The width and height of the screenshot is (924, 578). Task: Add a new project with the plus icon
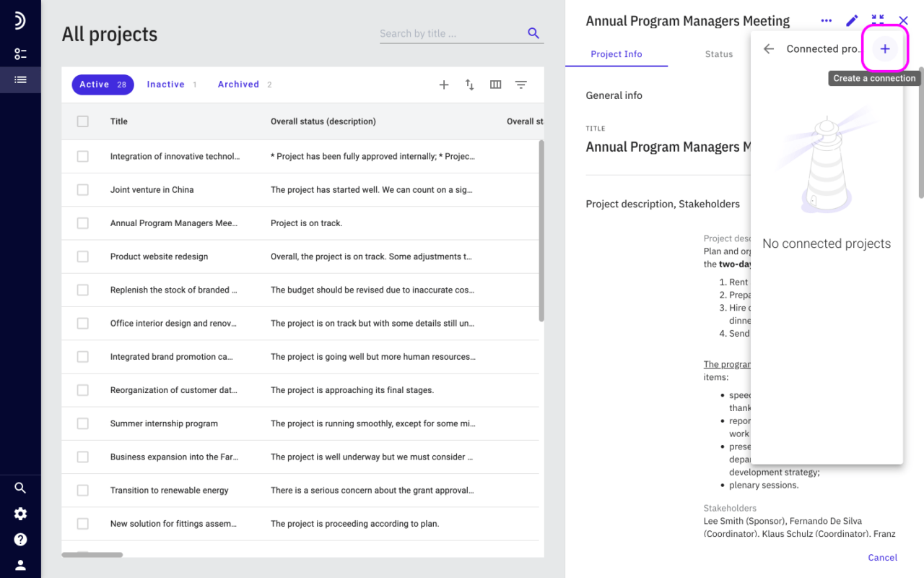[444, 85]
